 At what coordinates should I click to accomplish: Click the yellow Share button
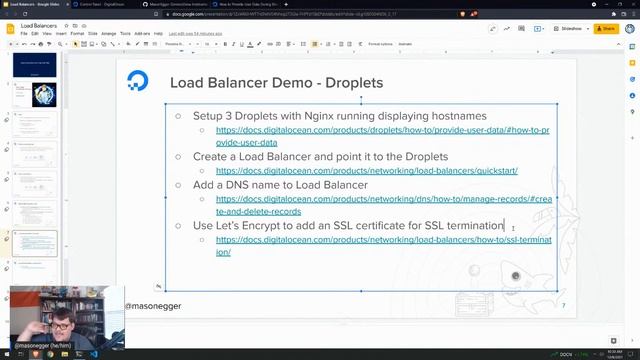[606, 29]
